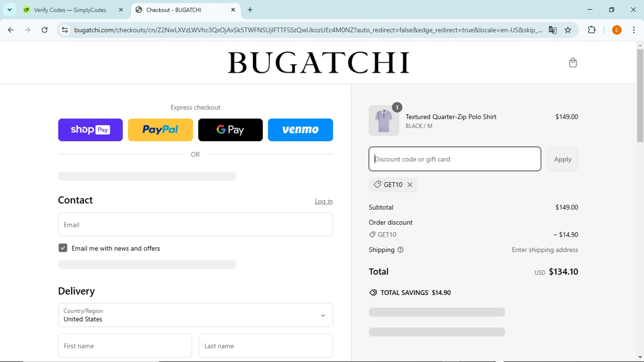This screenshot has height=362, width=644.
Task: Open the shopping bag cart icon
Action: pyautogui.click(x=573, y=63)
